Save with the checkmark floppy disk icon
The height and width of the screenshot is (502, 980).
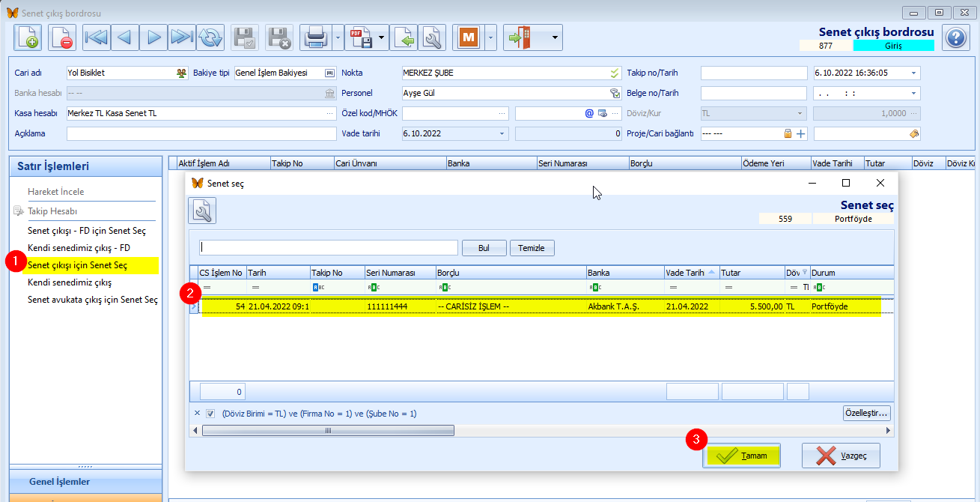point(245,37)
